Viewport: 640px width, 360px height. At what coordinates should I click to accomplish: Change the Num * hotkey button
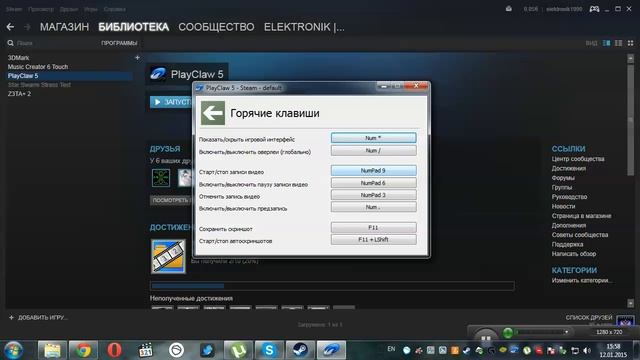(373, 138)
